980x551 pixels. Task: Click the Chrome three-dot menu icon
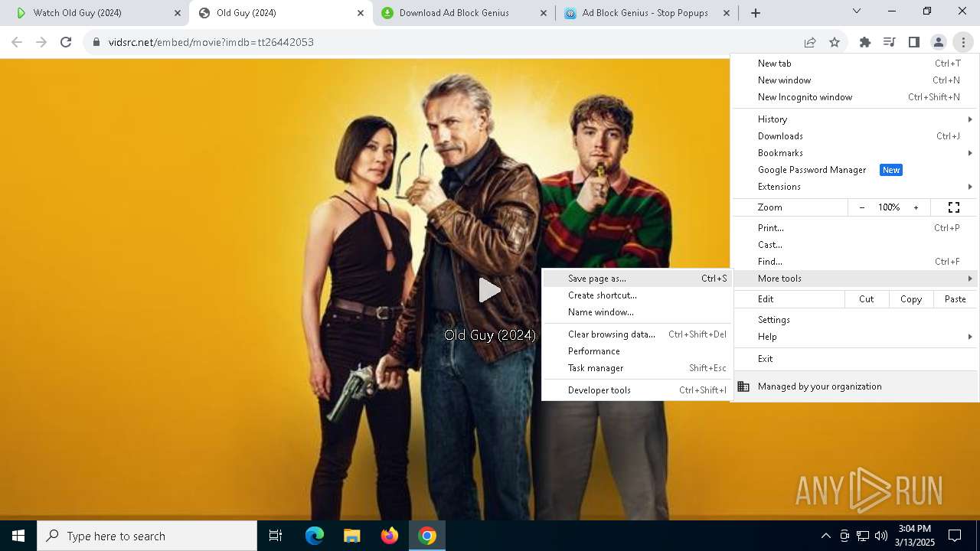click(963, 42)
